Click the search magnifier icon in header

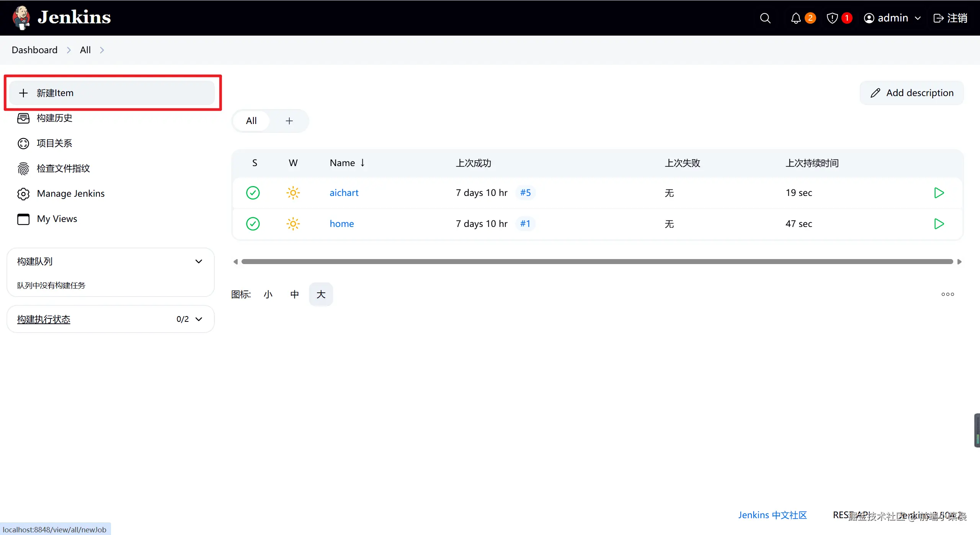point(765,18)
